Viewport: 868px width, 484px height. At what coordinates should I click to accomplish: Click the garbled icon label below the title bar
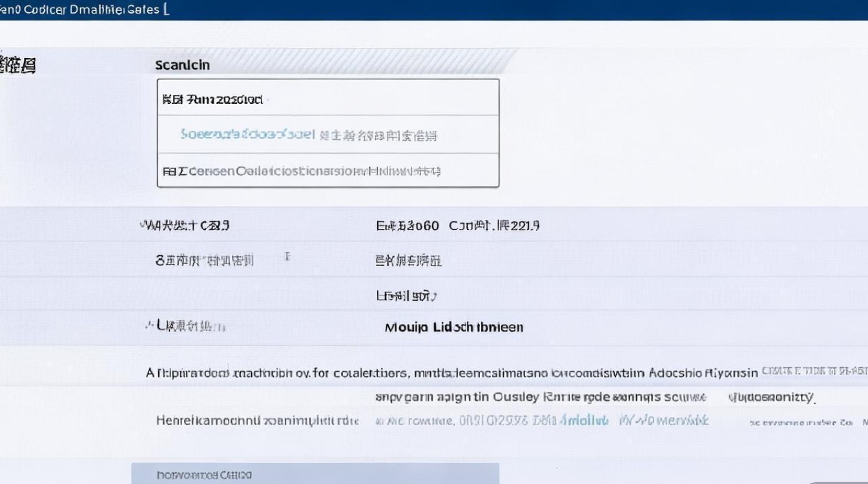pos(17,65)
